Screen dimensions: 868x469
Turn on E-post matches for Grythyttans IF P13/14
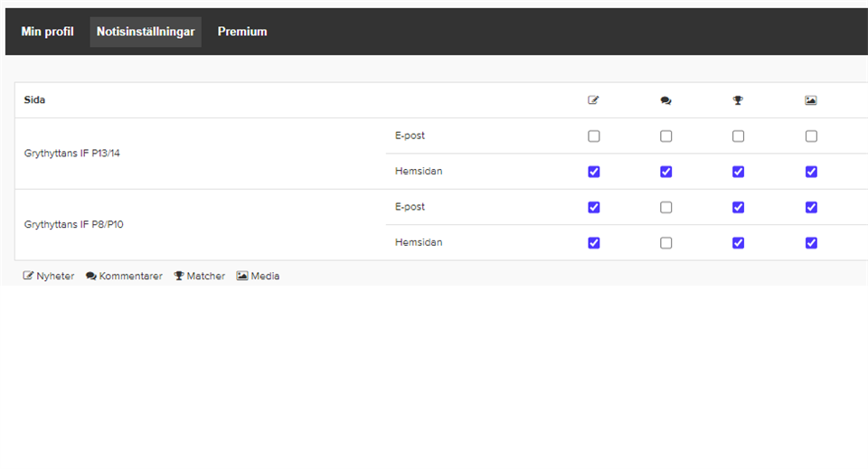point(739,136)
